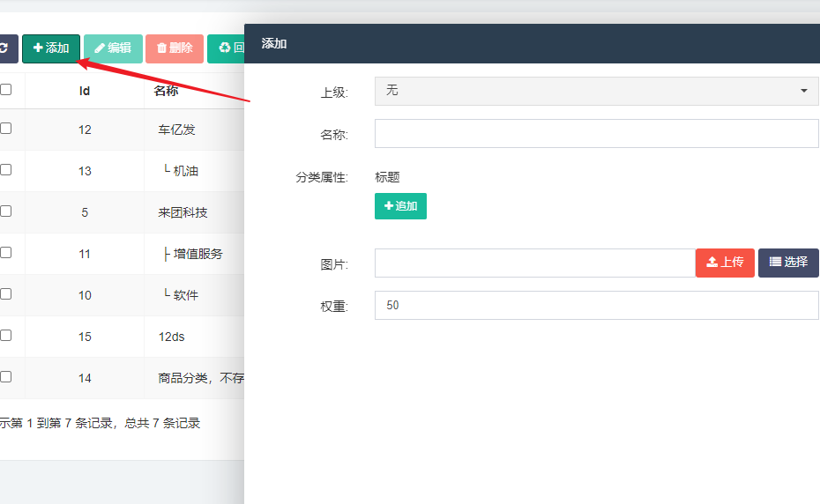Click the Id cell showing 10

point(85,295)
